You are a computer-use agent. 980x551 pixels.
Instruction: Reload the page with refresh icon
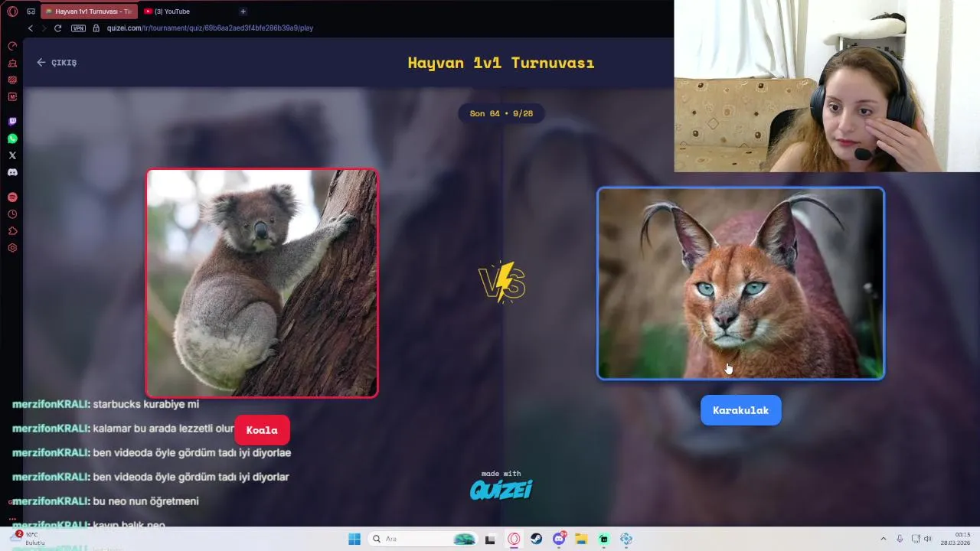click(x=57, y=28)
